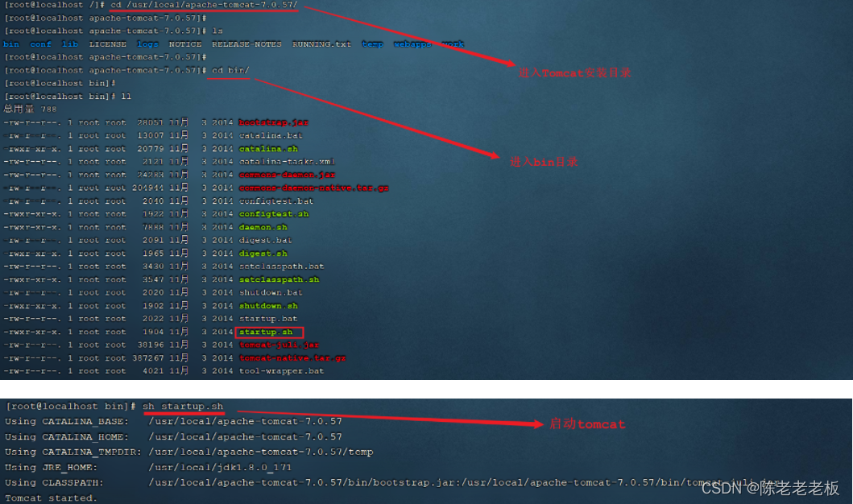
Task: Click the 'Using CATALINA_BASE:' label
Action: tap(67, 421)
